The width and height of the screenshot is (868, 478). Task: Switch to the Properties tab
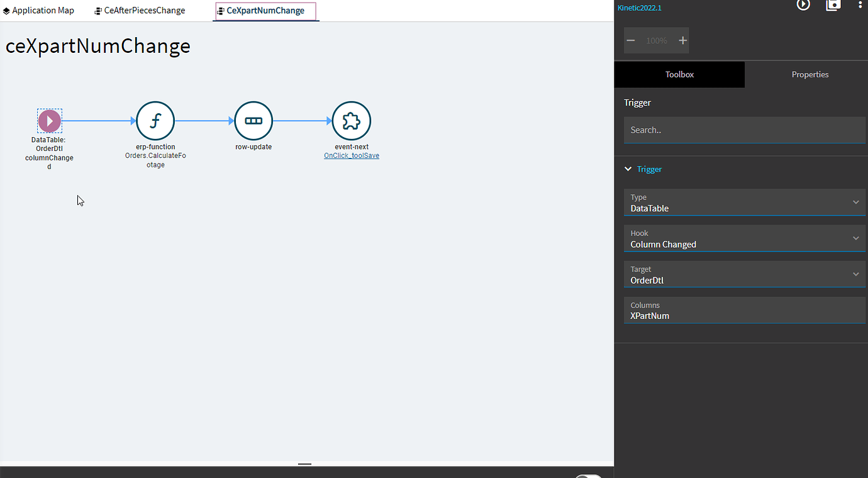point(810,74)
